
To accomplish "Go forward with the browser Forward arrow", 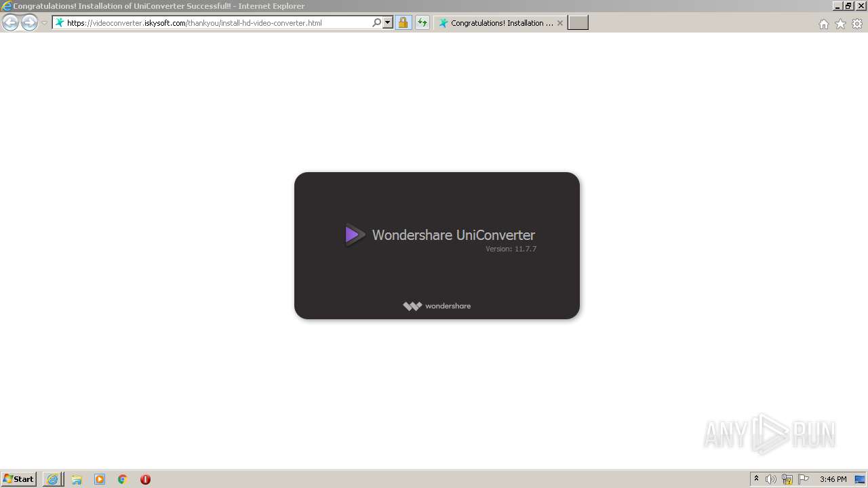I will (x=29, y=23).
